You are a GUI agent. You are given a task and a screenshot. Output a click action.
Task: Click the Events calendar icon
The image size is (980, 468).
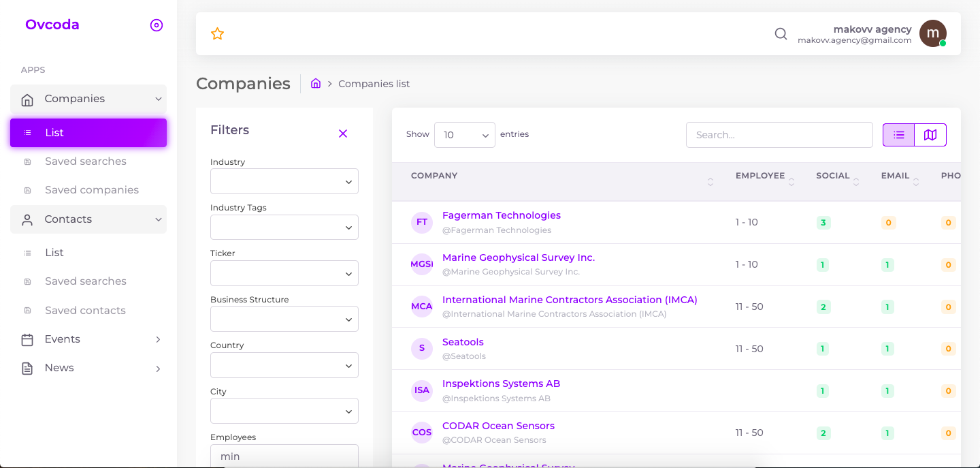pyautogui.click(x=27, y=339)
